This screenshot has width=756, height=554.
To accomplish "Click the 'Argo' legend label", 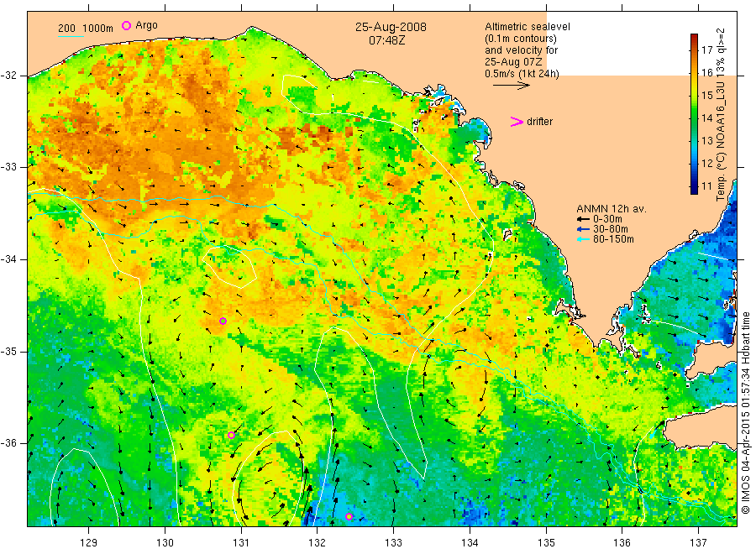I will pyautogui.click(x=146, y=25).
